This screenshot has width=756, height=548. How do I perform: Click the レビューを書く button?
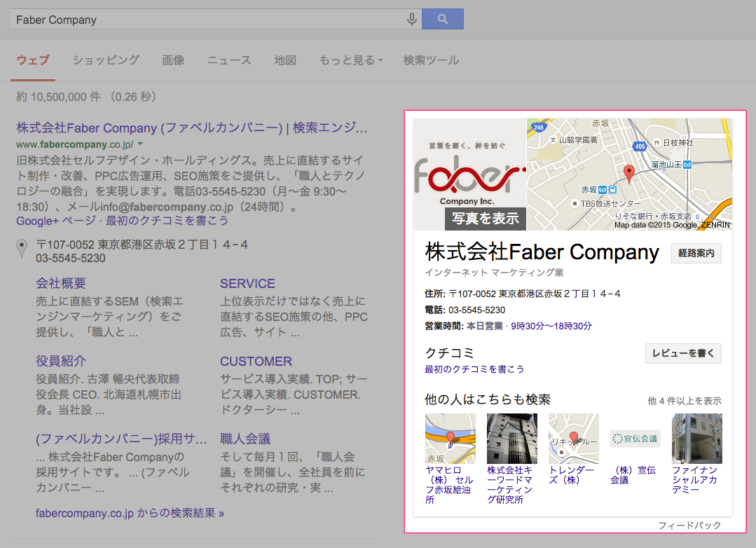[683, 353]
